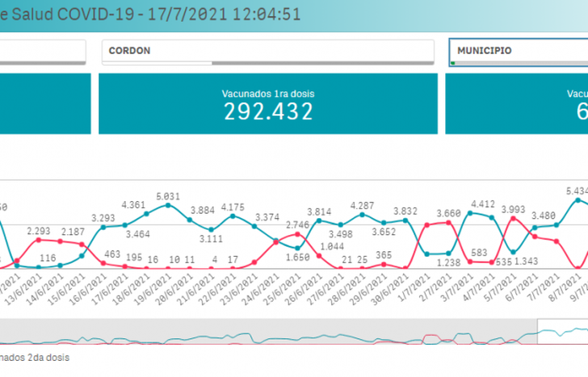Click the 3.660 red line data point

point(447,221)
